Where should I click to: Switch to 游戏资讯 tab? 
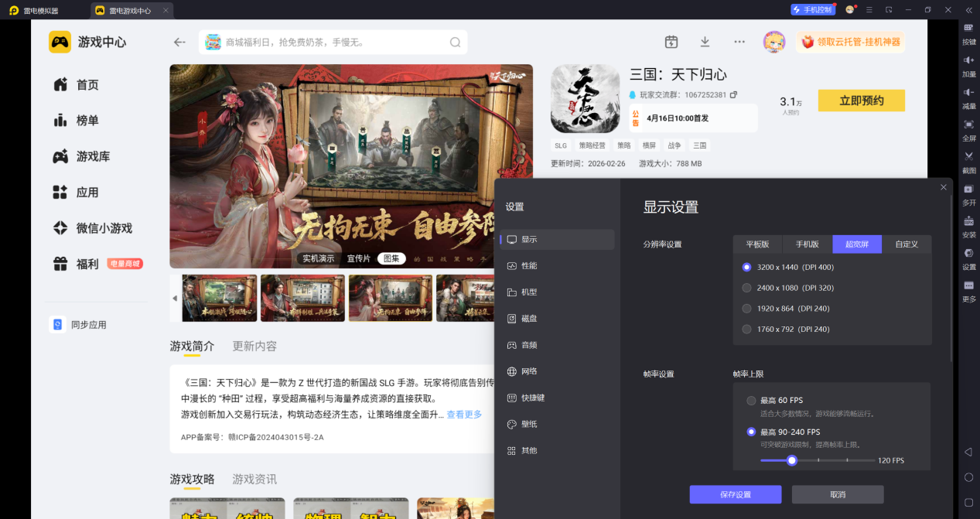tap(254, 480)
